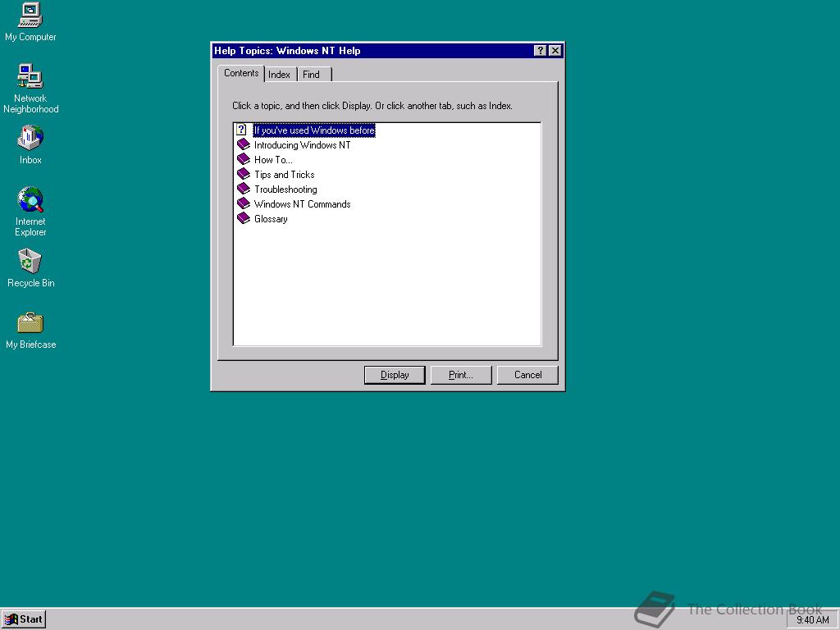This screenshot has height=630, width=840.
Task: Select 'Windows NT Commands' entry
Action: (x=302, y=204)
